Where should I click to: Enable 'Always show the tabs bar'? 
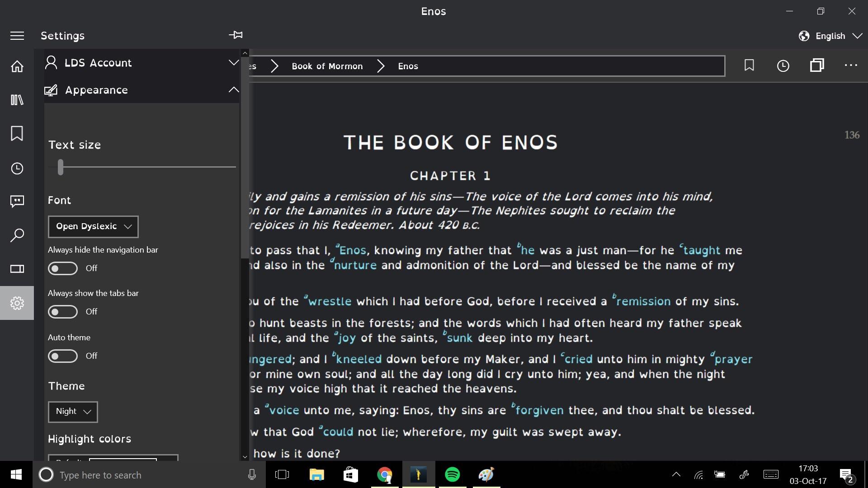pos(62,312)
